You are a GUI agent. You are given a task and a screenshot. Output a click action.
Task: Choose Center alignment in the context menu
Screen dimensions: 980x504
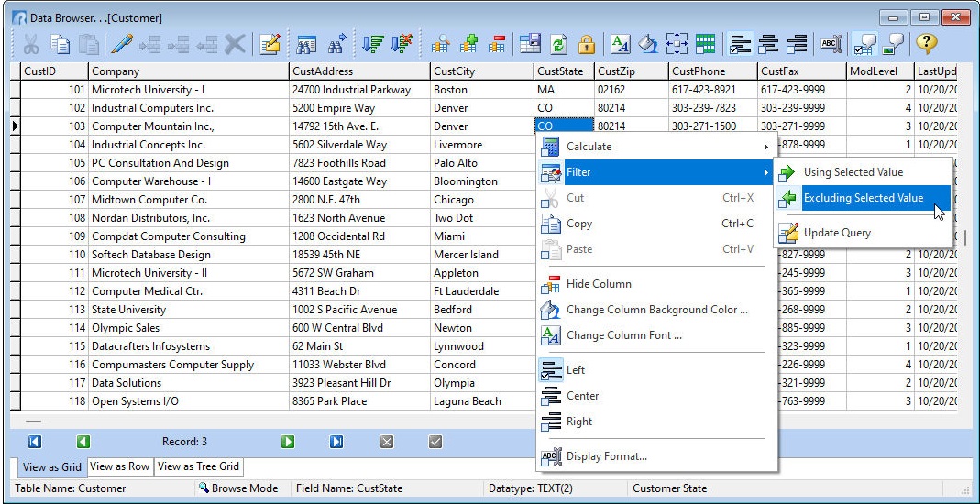pyautogui.click(x=656, y=396)
